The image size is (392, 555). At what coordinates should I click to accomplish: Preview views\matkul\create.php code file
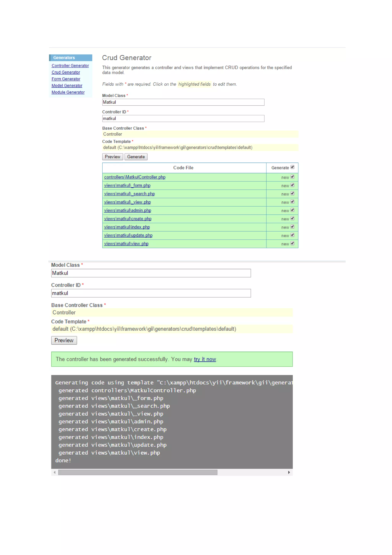click(128, 219)
